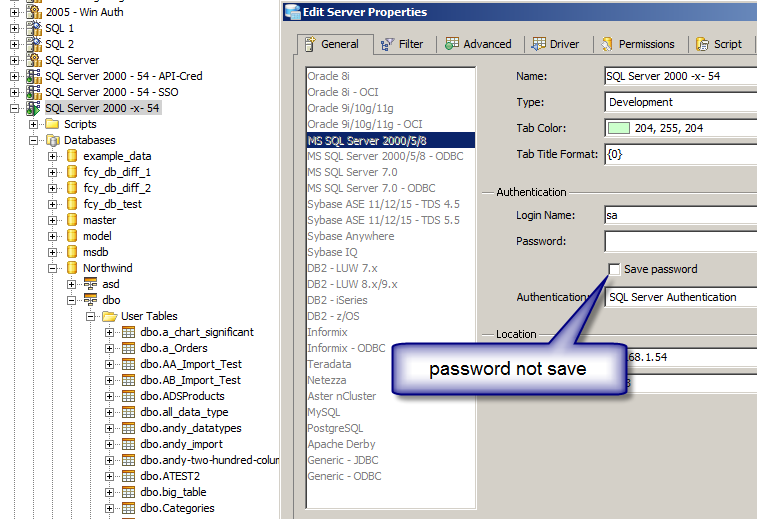Expand the SQL Server 2000 - 54 - SSO node
757x519 pixels.
pos(14,92)
